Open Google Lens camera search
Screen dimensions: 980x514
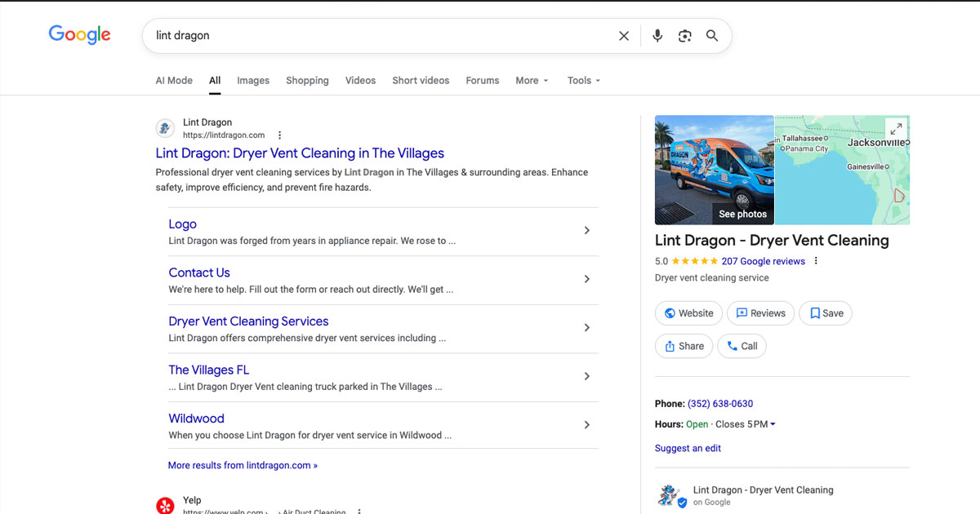684,35
